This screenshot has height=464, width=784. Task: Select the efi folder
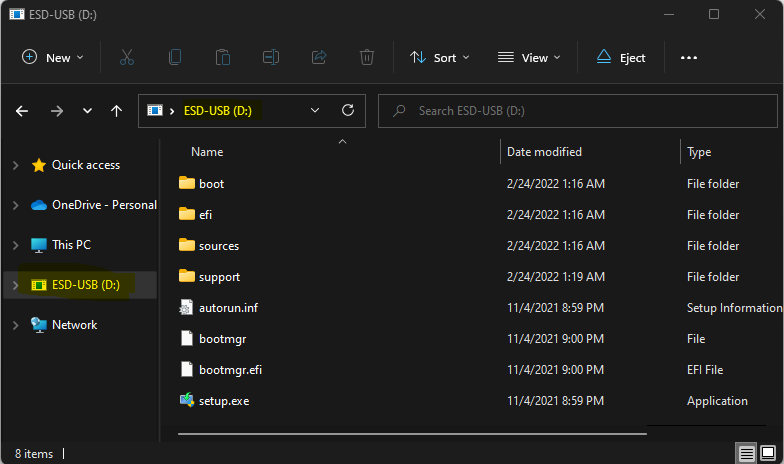(x=206, y=215)
